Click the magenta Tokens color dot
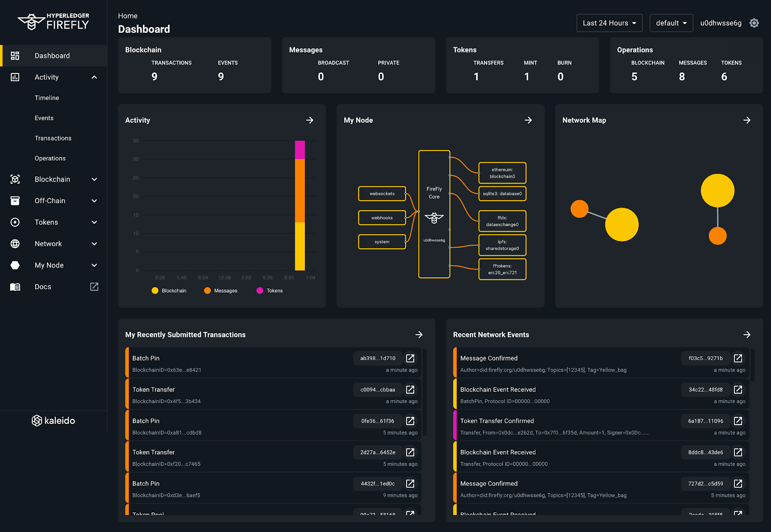 260,290
